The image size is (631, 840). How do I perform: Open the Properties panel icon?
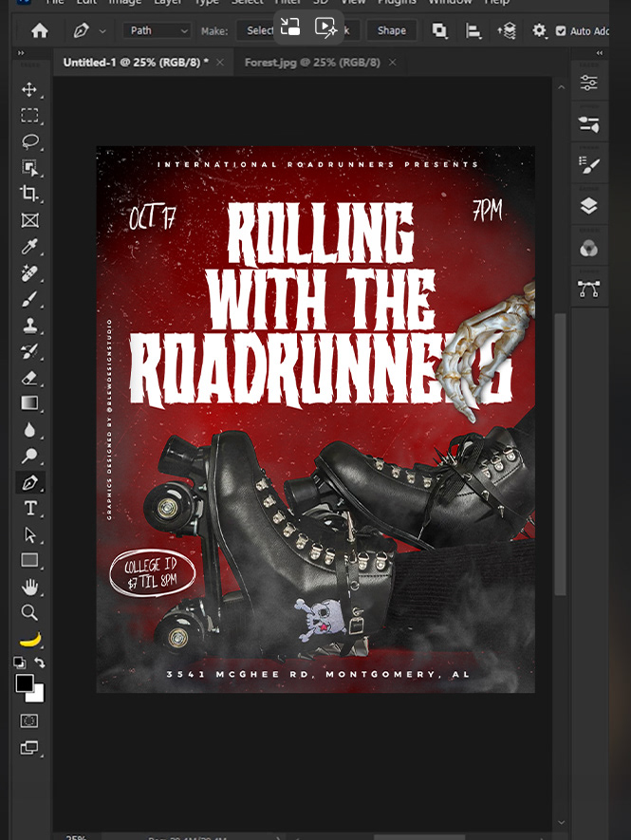(588, 83)
